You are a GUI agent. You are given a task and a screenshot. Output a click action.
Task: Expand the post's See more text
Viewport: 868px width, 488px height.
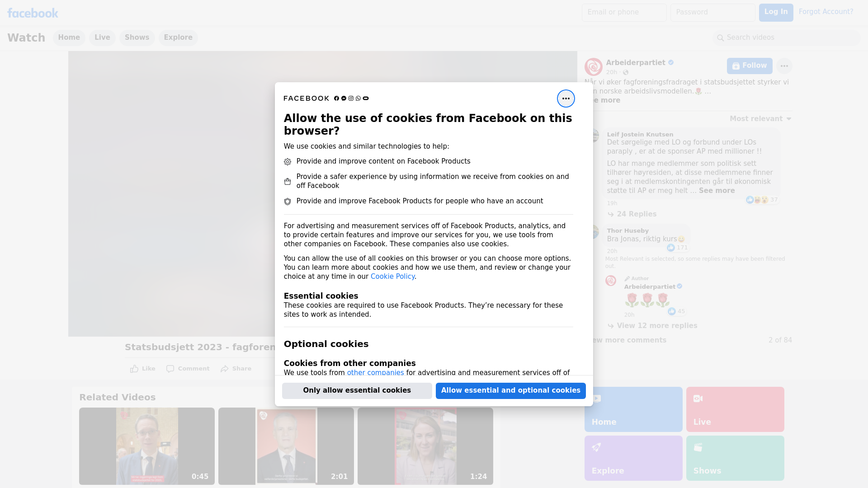606,100
